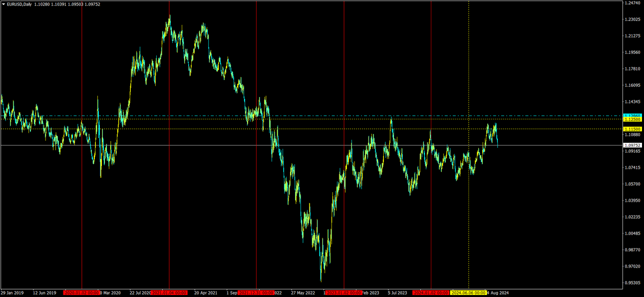Click the cyan 1.12860 price label
644x297 pixels.
point(632,116)
